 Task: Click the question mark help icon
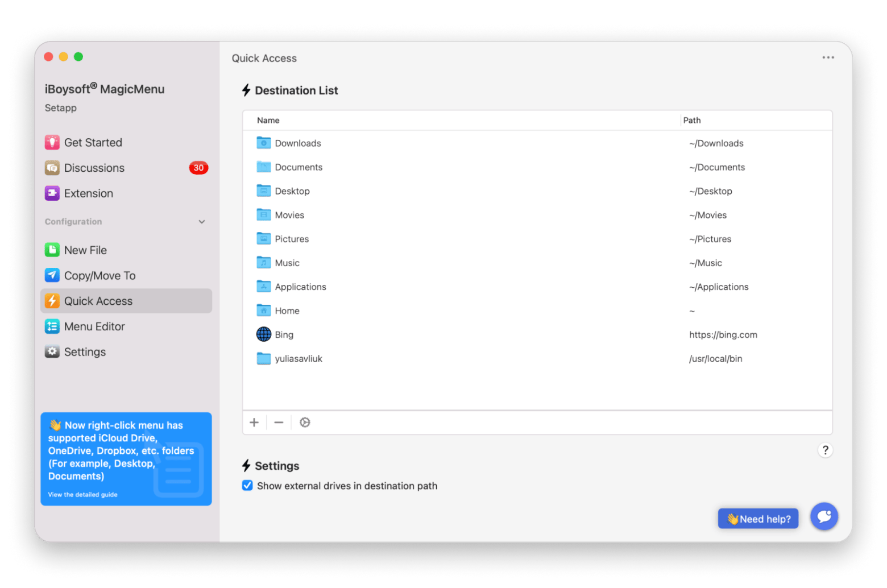(825, 450)
